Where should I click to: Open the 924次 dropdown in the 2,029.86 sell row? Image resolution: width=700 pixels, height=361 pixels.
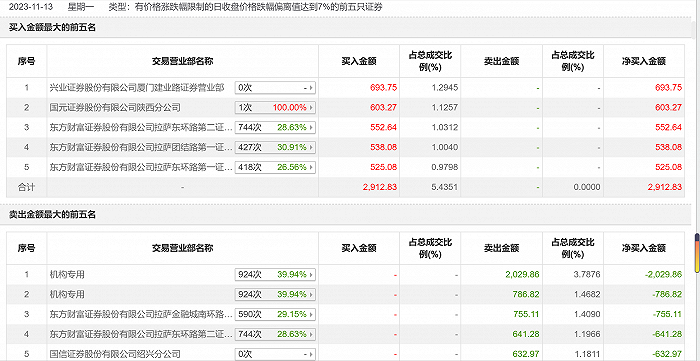(275, 274)
